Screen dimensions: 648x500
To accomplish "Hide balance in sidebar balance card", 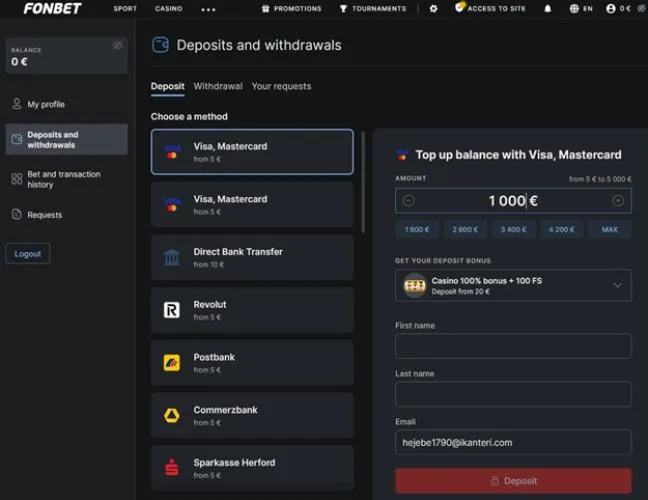I will coord(118,45).
